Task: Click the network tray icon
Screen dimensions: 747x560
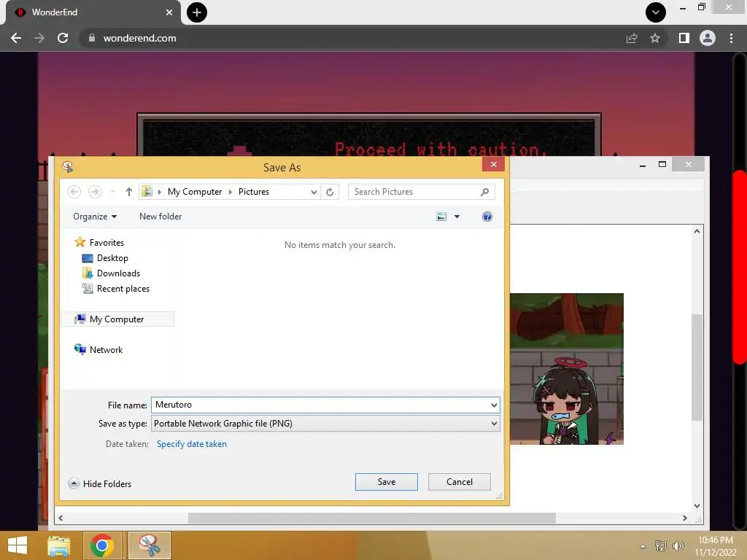Action: coord(661,546)
